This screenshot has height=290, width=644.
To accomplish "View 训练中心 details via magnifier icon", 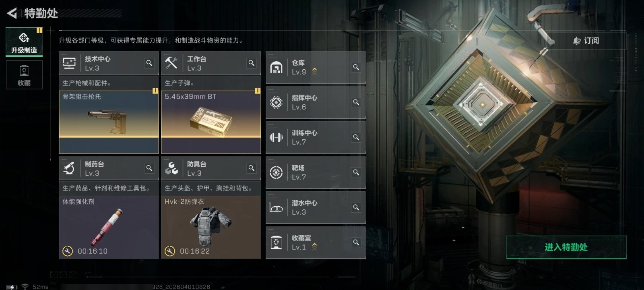I will point(356,137).
